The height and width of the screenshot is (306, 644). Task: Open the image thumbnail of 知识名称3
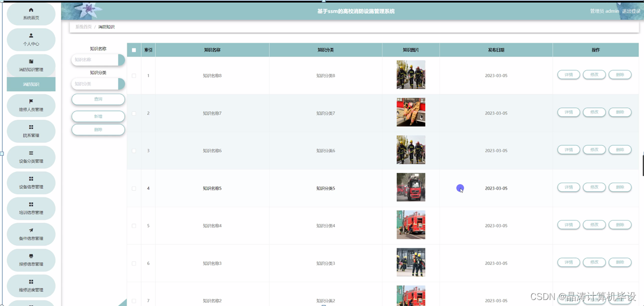[x=411, y=262]
